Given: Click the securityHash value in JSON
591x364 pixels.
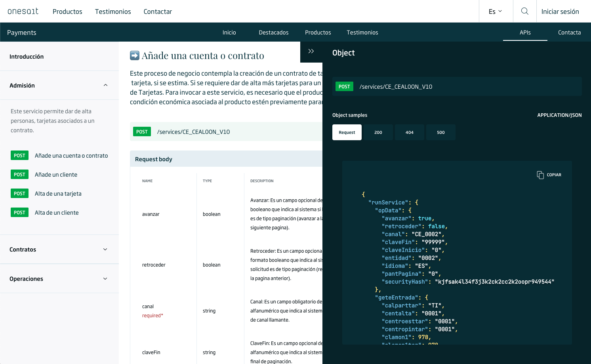Looking at the screenshot, I should click(x=494, y=282).
